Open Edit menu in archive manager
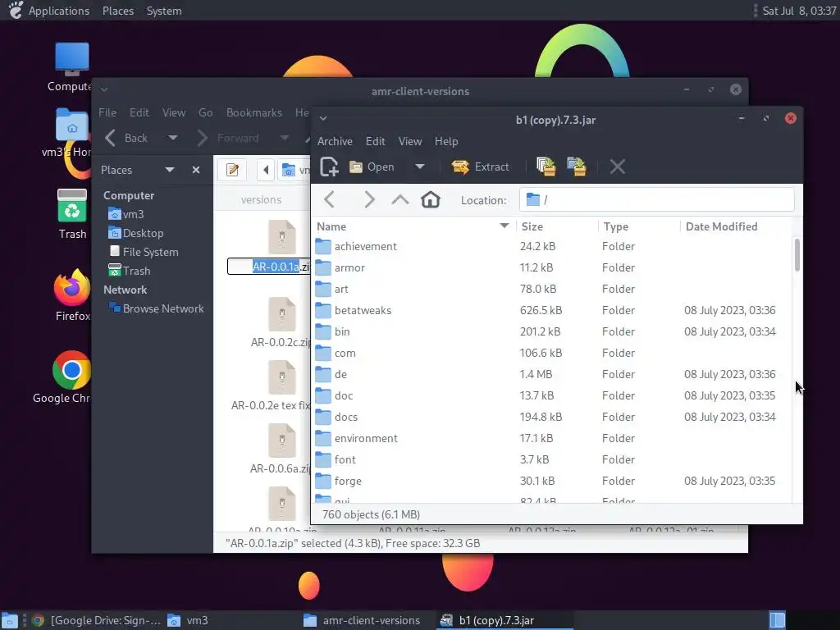Viewport: 840px width, 630px height. (376, 141)
